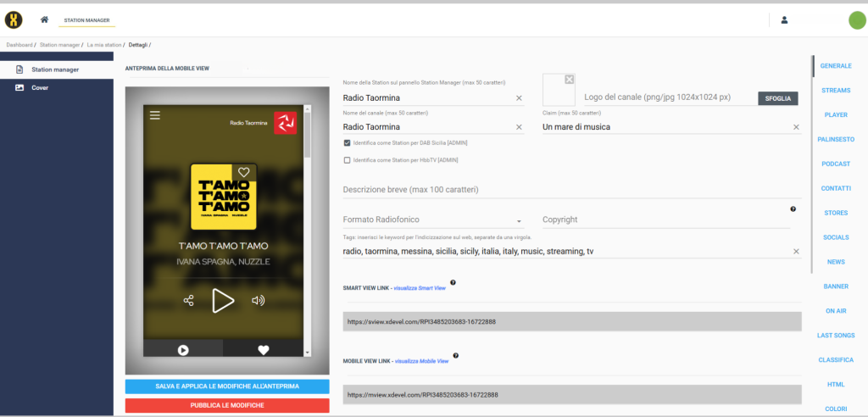Open the ON AIR section
868x417 pixels.
835,311
